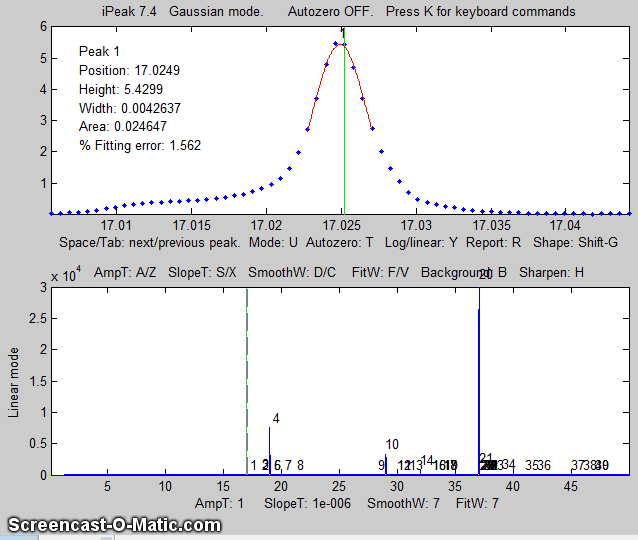638x540 pixels.
Task: Click the tall peak labeled 20 in lower plot
Action: [479, 380]
